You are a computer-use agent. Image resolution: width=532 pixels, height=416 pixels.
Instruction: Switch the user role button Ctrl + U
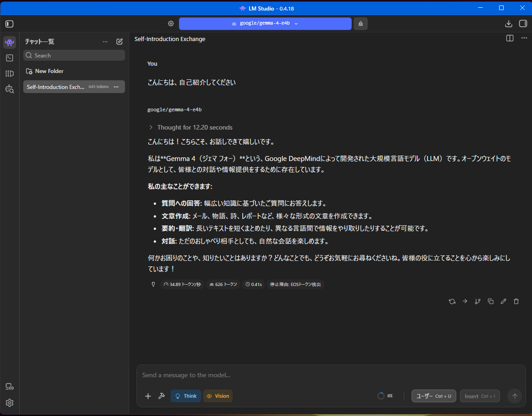(433, 396)
